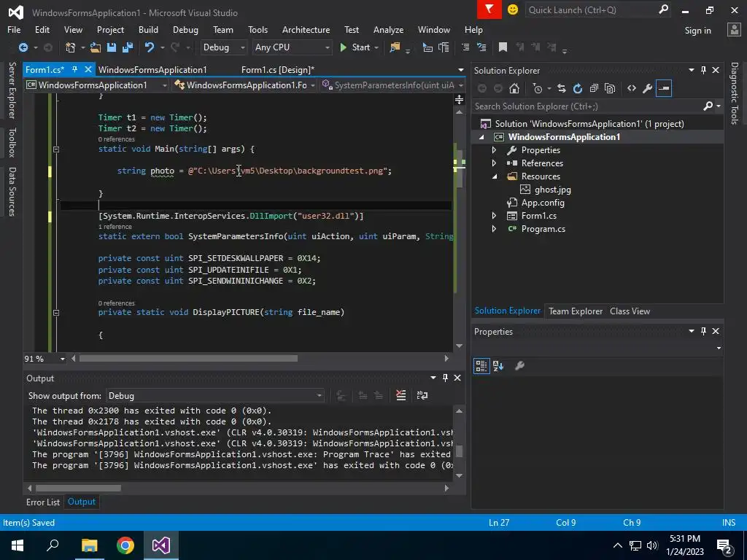Viewport: 747px width, 560px height.
Task: Expand the References node in Solution Explorer
Action: [x=494, y=163]
